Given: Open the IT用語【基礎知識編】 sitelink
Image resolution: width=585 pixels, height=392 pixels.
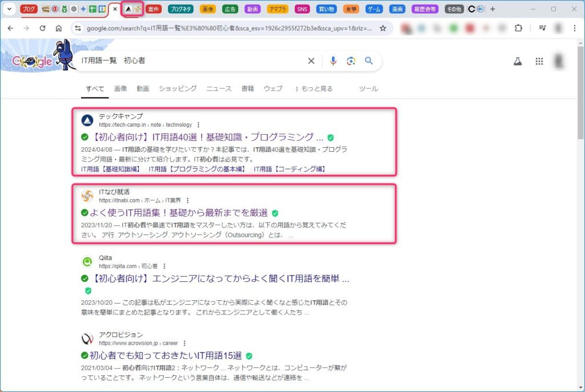Looking at the screenshot, I should click(x=111, y=169).
